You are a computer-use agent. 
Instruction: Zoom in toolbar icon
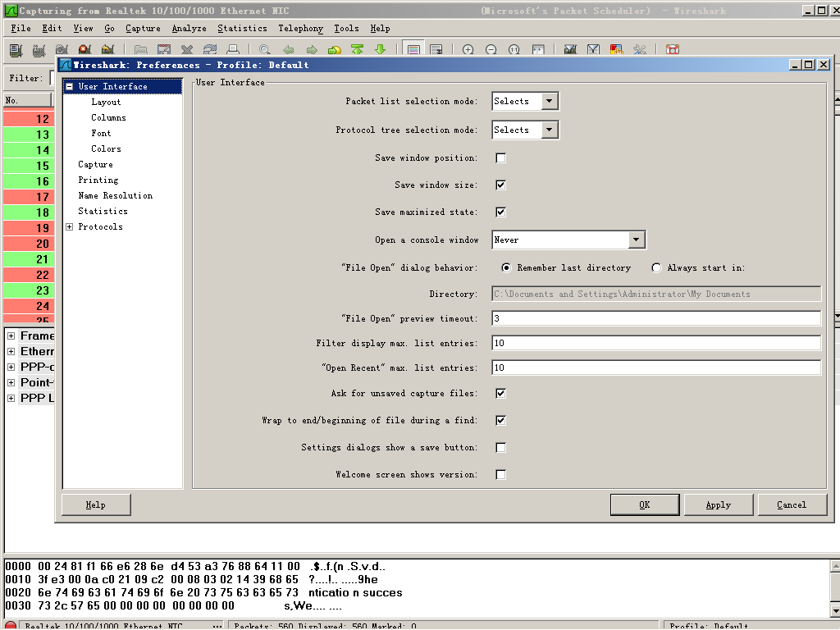[x=468, y=50]
